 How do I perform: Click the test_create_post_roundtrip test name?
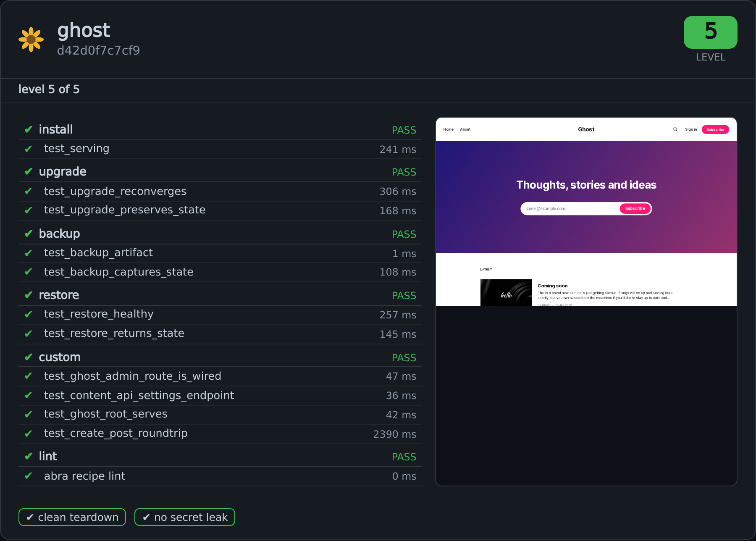point(115,433)
